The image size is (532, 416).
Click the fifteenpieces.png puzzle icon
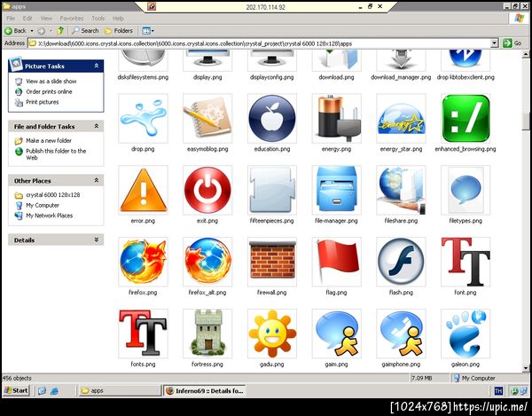click(x=272, y=190)
